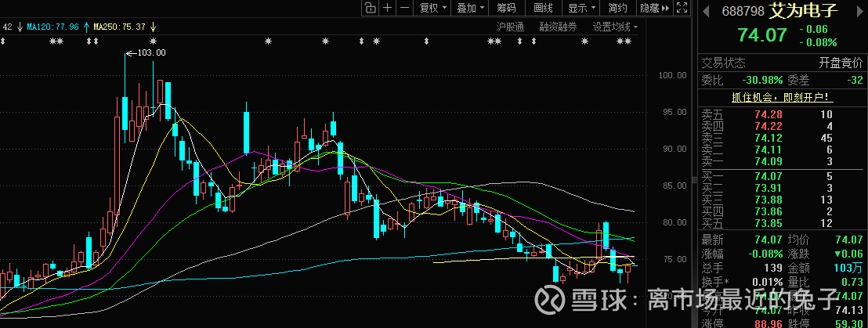
Task: Toggle the chart lock icon
Action: 369,8
